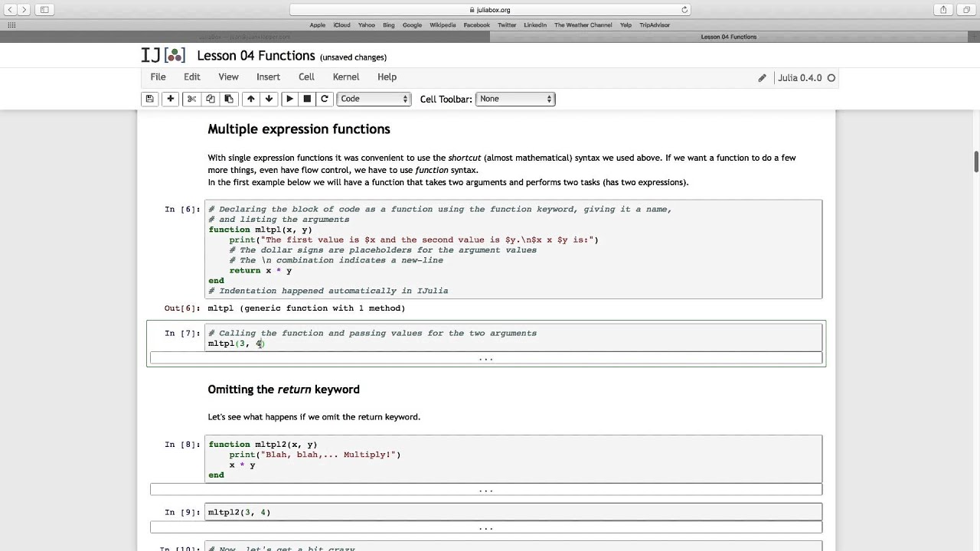Open the Insert menu

[x=268, y=77]
